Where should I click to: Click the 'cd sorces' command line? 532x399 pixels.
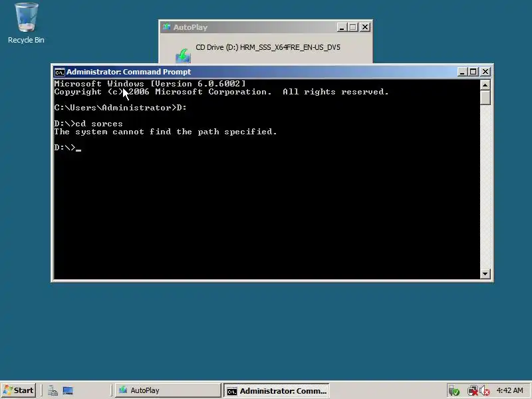click(88, 124)
